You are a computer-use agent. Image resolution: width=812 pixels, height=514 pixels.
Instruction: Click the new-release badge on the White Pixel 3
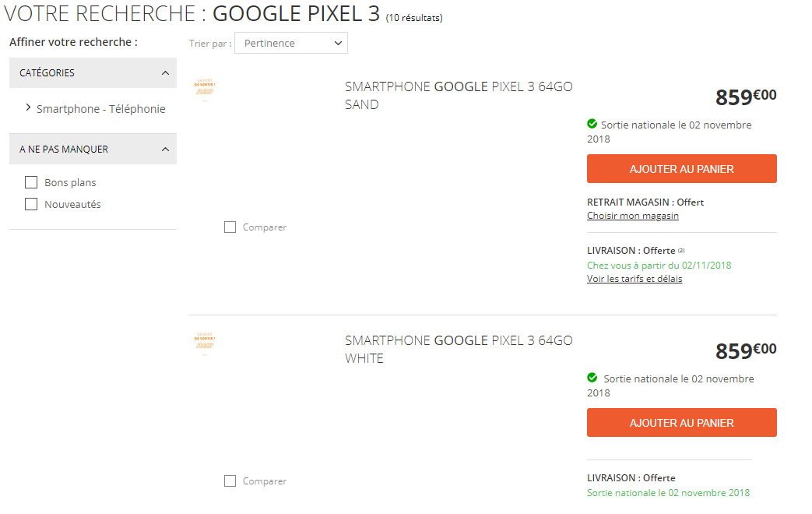[205, 343]
